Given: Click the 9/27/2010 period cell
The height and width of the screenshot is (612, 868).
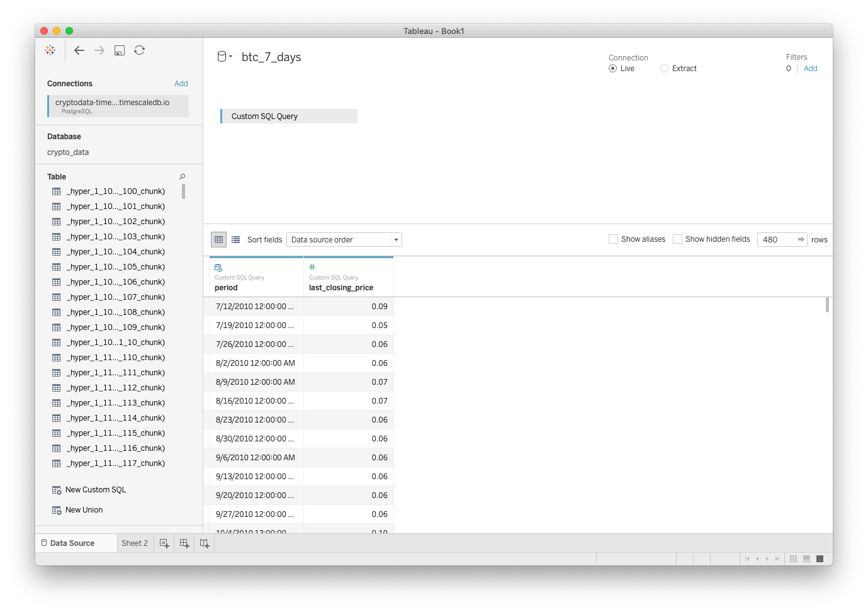Looking at the screenshot, I should (256, 514).
